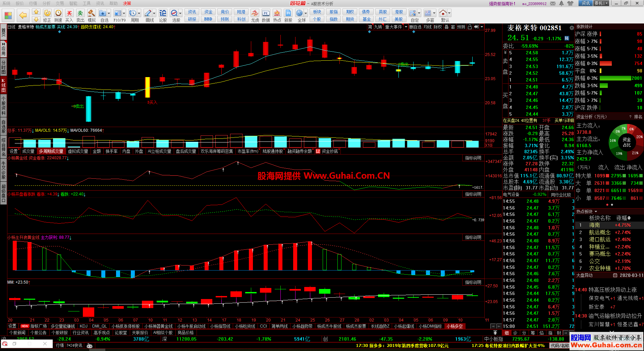
Task: Open the 模拟 simulated trading gavel icon
Action: [92, 13]
